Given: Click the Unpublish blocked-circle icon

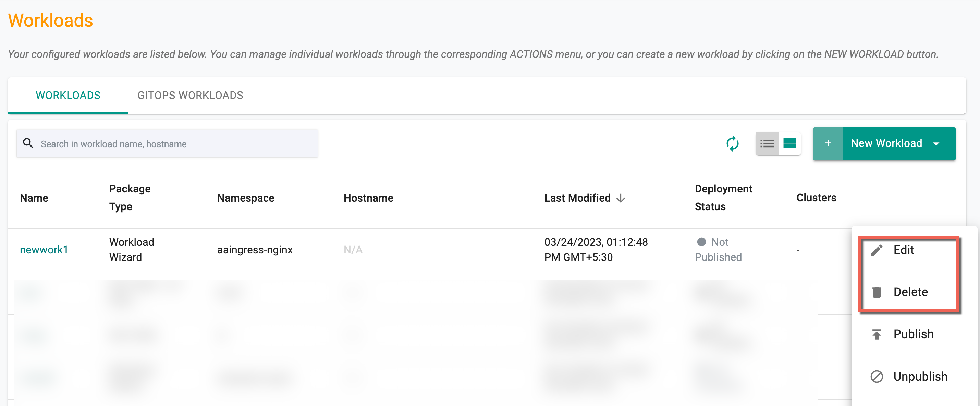Looking at the screenshot, I should (x=877, y=377).
